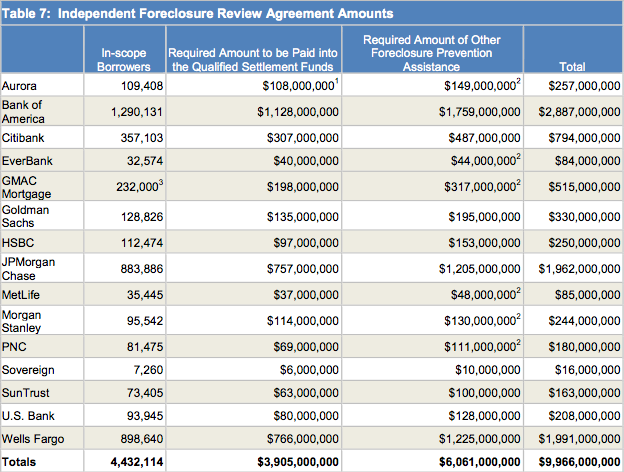624x472 pixels.
Task: Click MetLife borrowers value 35,445
Action: pos(145,295)
